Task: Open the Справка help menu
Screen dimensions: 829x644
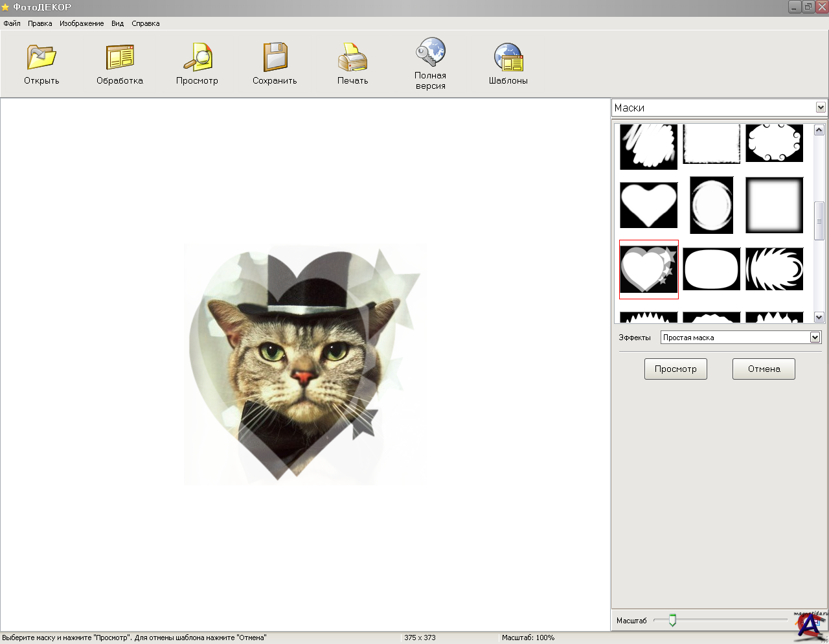Action: (146, 23)
